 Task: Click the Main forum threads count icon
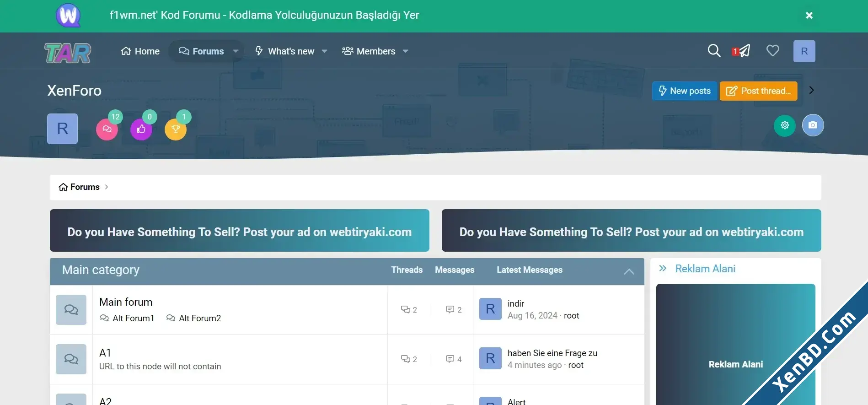tap(405, 310)
